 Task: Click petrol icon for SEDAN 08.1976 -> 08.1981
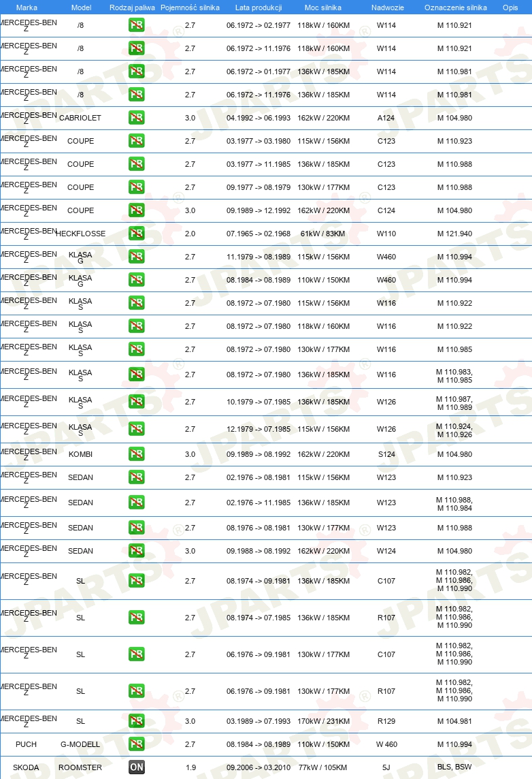point(137,528)
